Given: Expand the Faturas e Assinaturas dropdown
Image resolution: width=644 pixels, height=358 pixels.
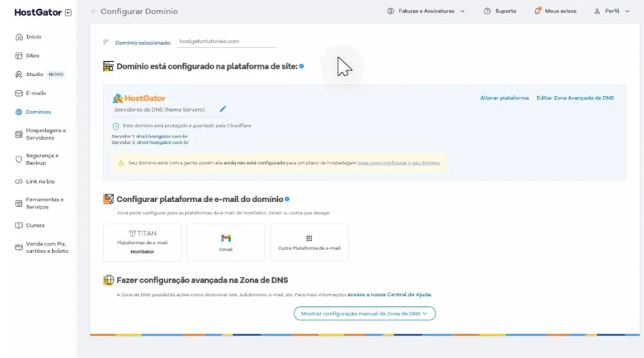Looking at the screenshot, I should [425, 11].
